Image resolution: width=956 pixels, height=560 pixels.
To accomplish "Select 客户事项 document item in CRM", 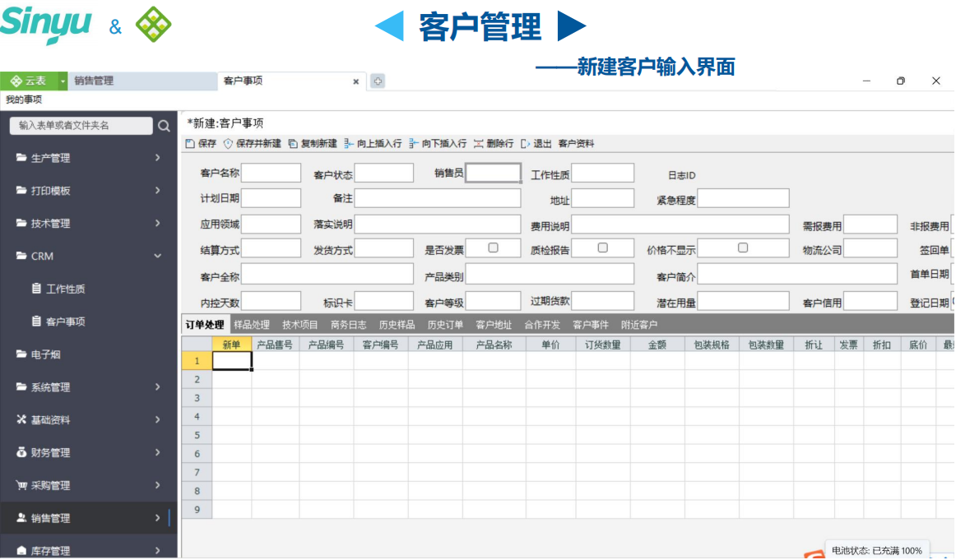I will coord(59,322).
